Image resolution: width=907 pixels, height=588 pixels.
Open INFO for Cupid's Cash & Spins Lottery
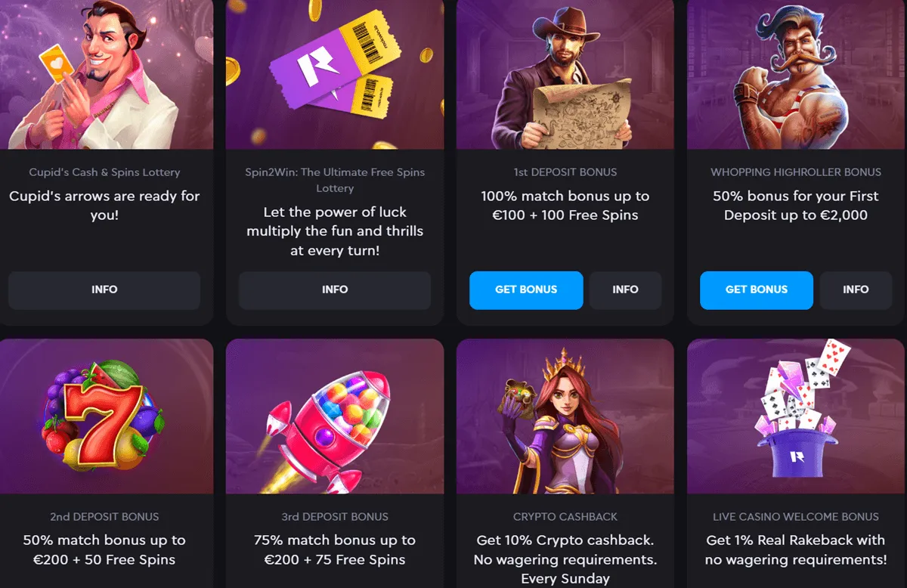point(104,290)
